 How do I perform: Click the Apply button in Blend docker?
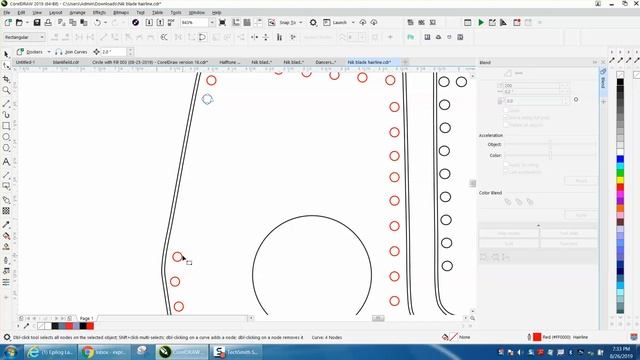point(581,215)
